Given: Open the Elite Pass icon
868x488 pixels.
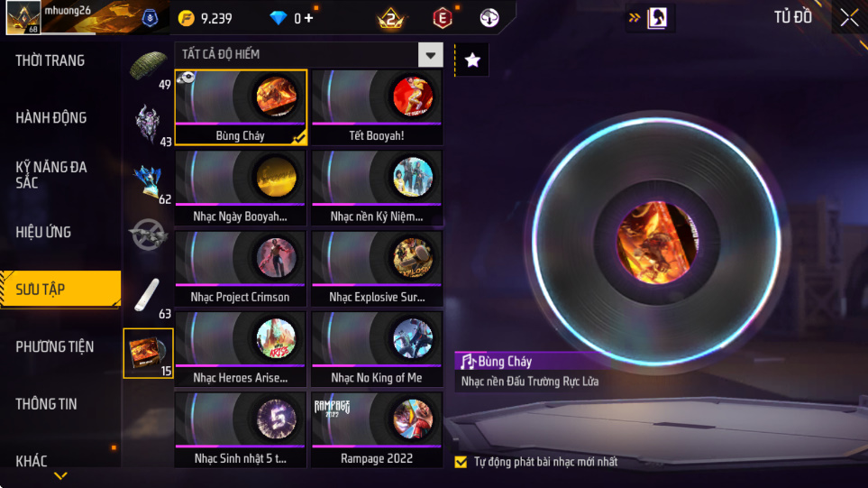Looking at the screenshot, I should click(x=443, y=18).
